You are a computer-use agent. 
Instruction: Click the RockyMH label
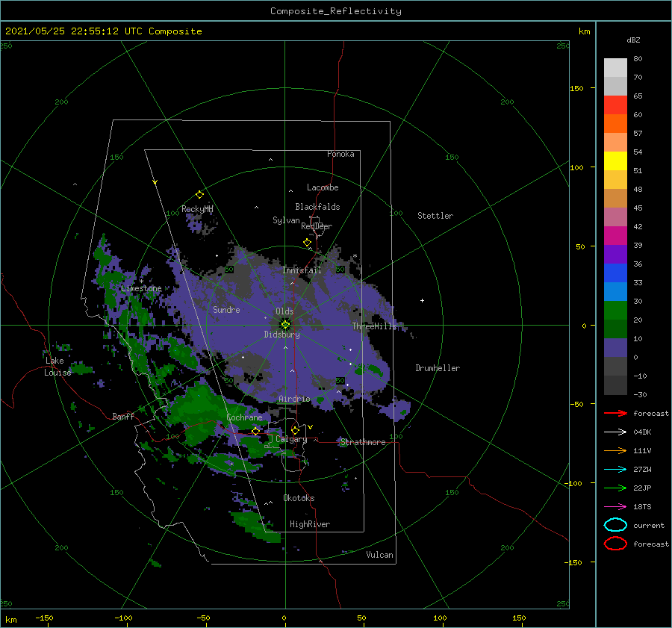pyautogui.click(x=197, y=209)
